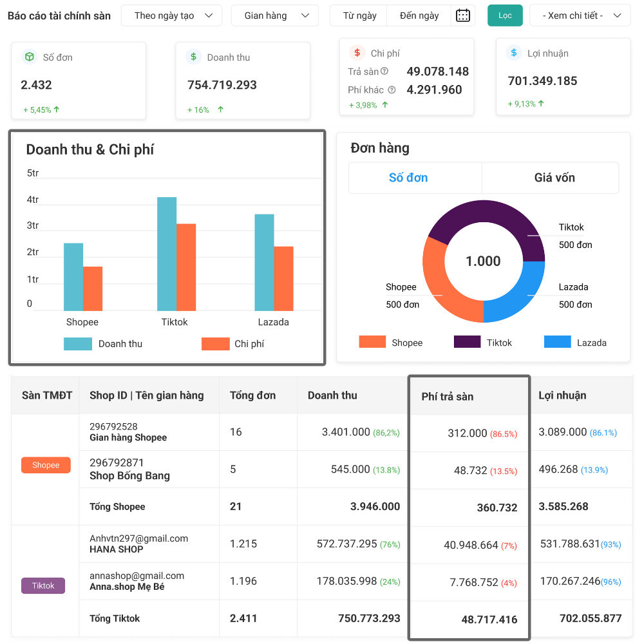
Task: Toggle the Chi phí legend swatch
Action: click(x=215, y=344)
